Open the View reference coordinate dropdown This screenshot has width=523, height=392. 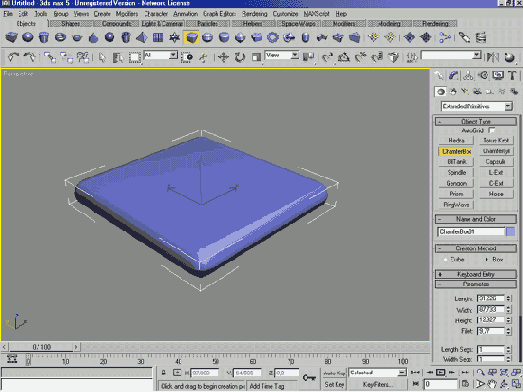[282, 55]
